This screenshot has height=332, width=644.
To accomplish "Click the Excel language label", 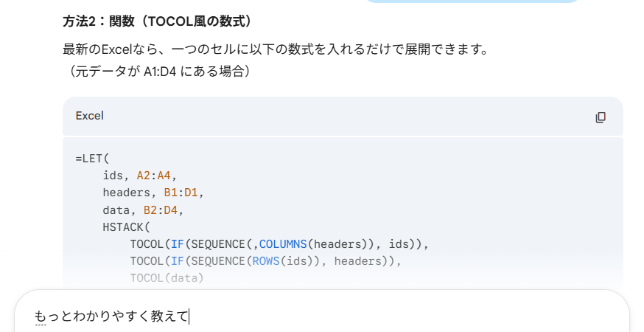I will 89,116.
